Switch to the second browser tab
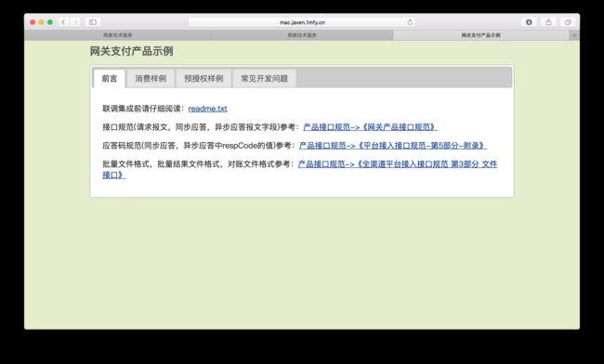Image resolution: width=604 pixels, height=364 pixels. click(x=302, y=35)
